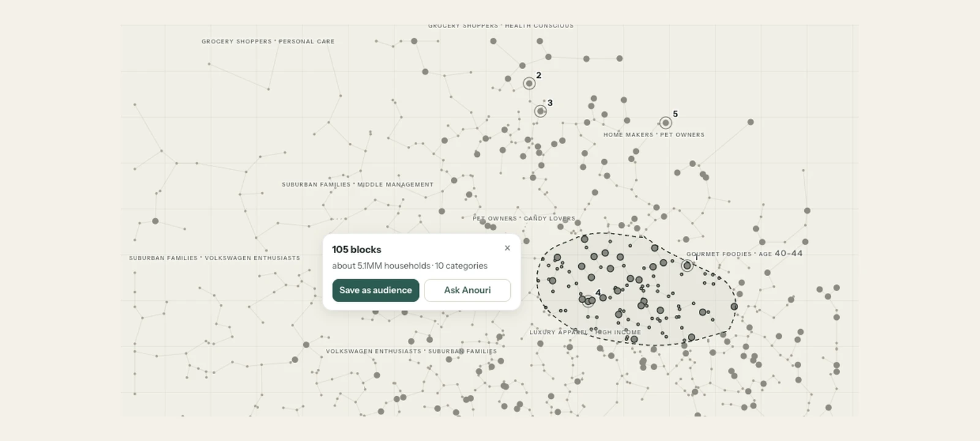Click the Pet Owners · Candy Lovers label
The image size is (980, 441).
click(x=524, y=219)
